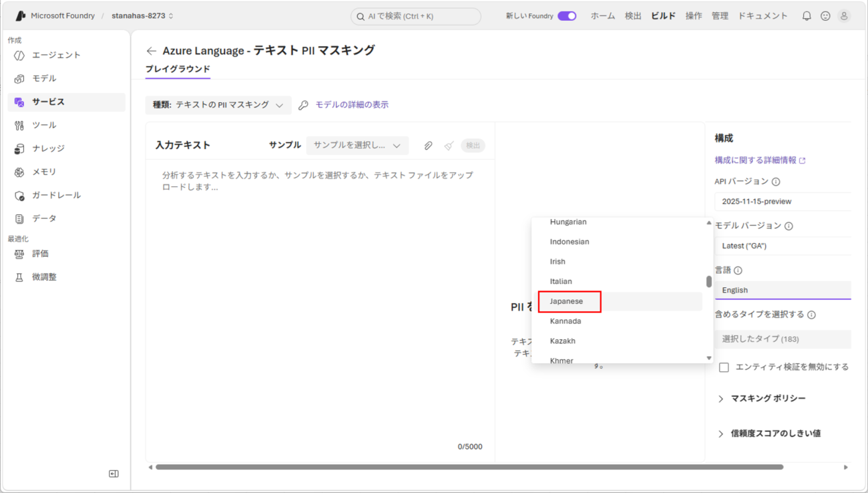Go to ホーム in the top navigation

click(603, 16)
